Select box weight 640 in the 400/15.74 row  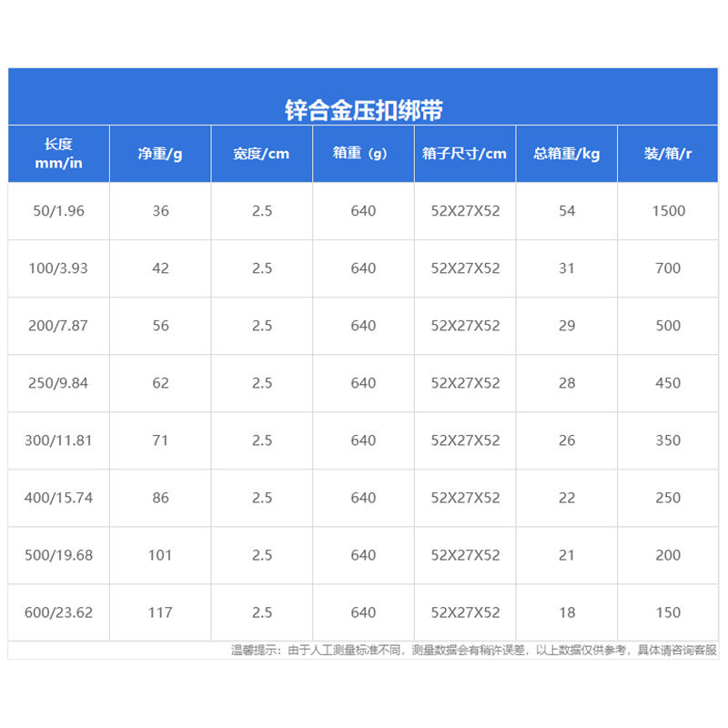coord(363,498)
